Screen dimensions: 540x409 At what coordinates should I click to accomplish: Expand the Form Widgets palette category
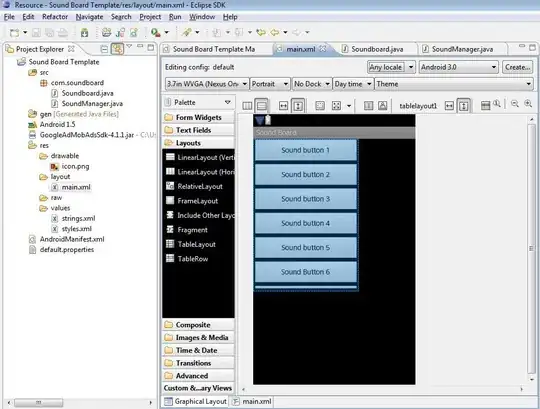click(198, 117)
